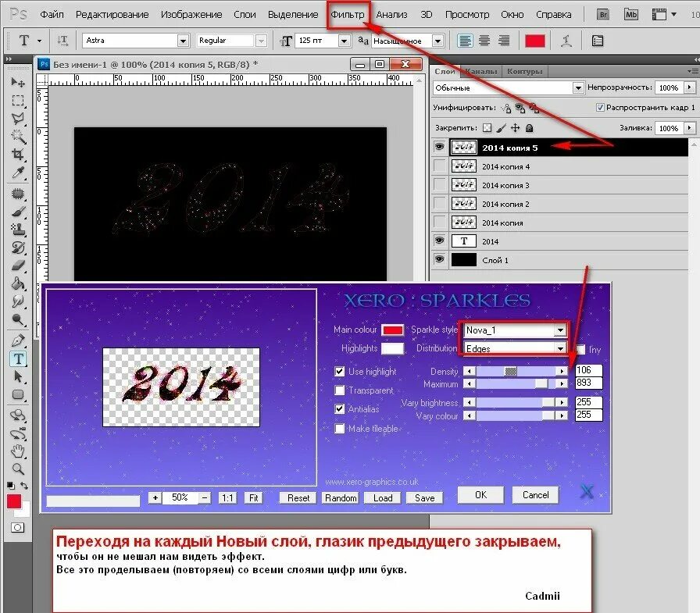Viewport: 700px width, 613px height.
Task: Launch Adobe Bridge via Br icon
Action: (603, 14)
